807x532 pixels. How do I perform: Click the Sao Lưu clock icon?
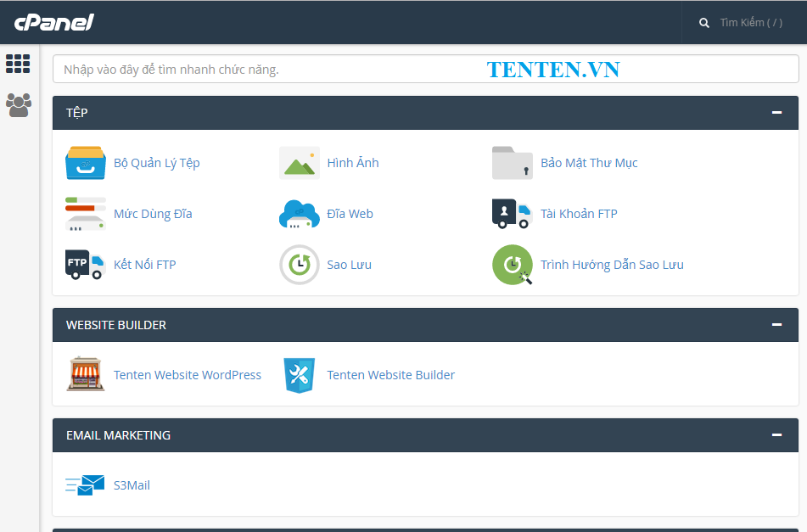pyautogui.click(x=299, y=265)
